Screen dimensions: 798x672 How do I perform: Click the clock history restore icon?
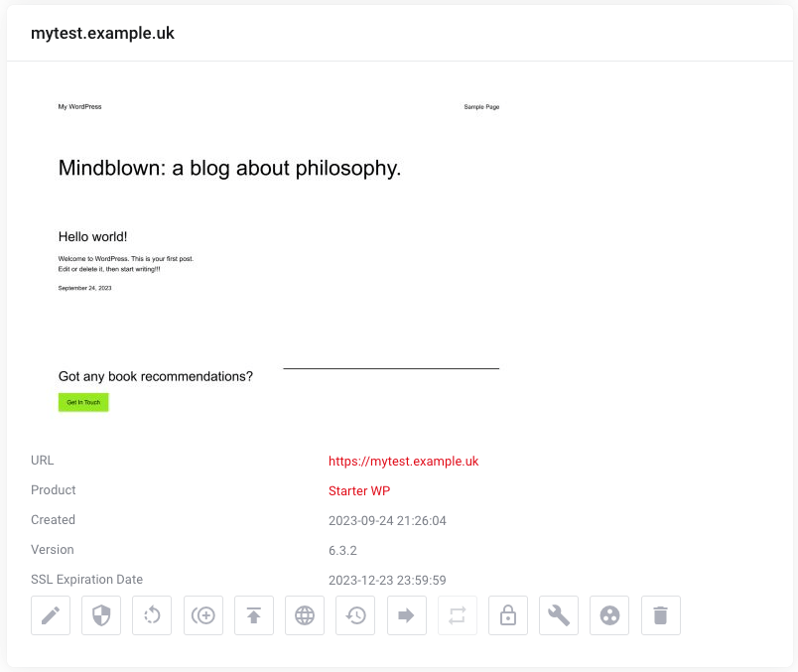(x=355, y=615)
